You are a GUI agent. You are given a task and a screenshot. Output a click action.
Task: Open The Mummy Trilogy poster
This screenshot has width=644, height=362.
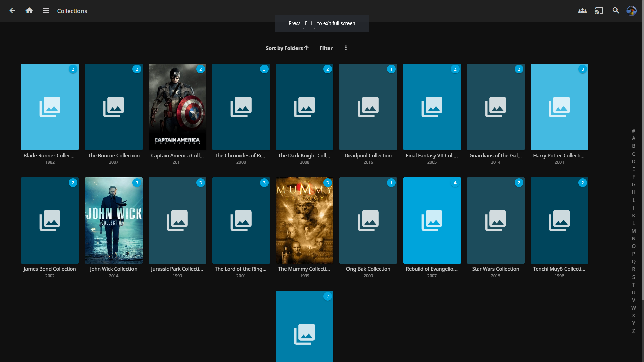point(305,221)
